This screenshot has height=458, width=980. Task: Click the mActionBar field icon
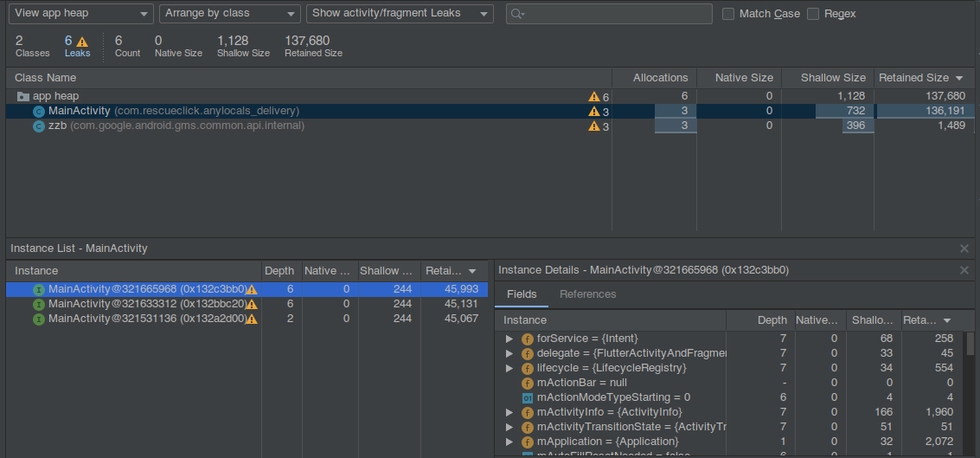pos(528,383)
